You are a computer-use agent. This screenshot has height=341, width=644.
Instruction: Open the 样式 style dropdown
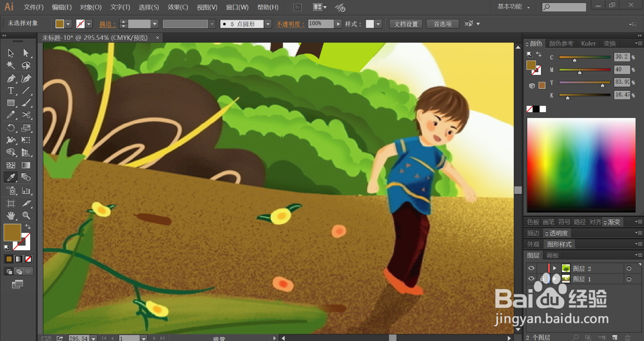(378, 24)
